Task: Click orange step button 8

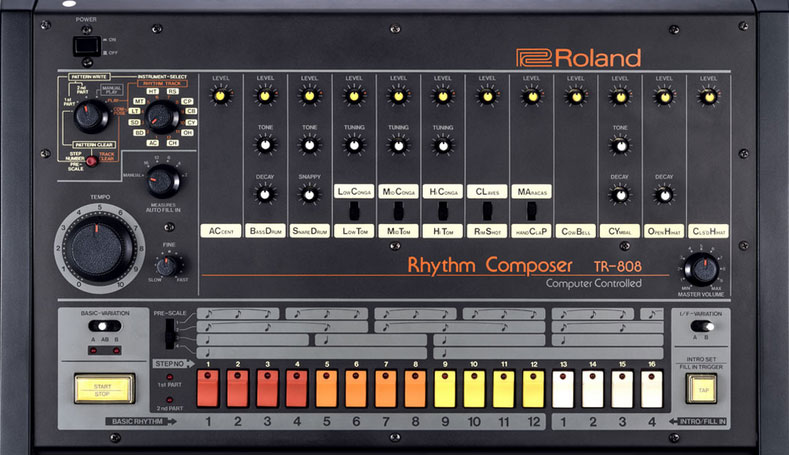Action: tap(416, 389)
